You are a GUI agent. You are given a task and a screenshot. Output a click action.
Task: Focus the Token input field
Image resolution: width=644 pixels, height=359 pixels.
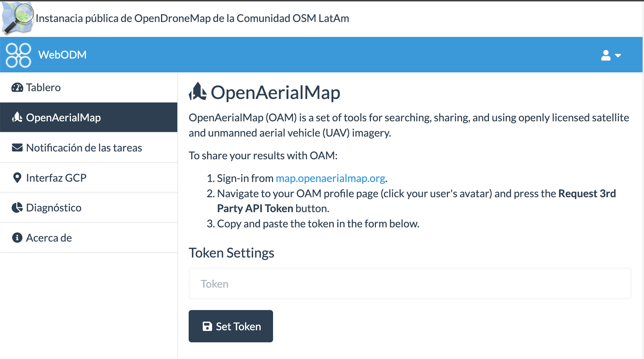coord(410,284)
